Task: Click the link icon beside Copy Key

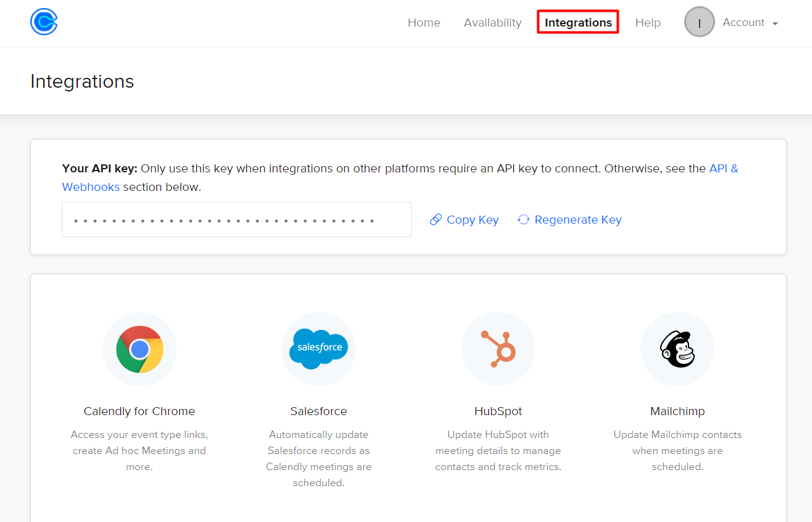Action: point(436,220)
